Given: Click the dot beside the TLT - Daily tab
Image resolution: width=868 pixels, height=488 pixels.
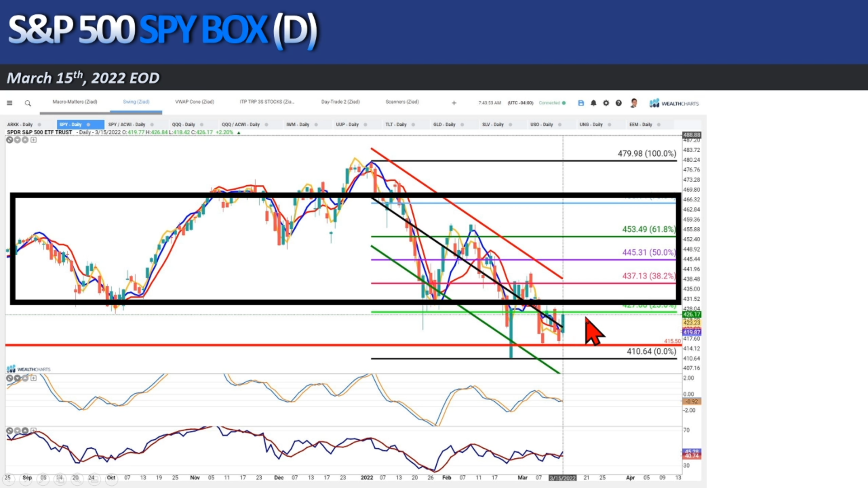Looking at the screenshot, I should point(413,125).
